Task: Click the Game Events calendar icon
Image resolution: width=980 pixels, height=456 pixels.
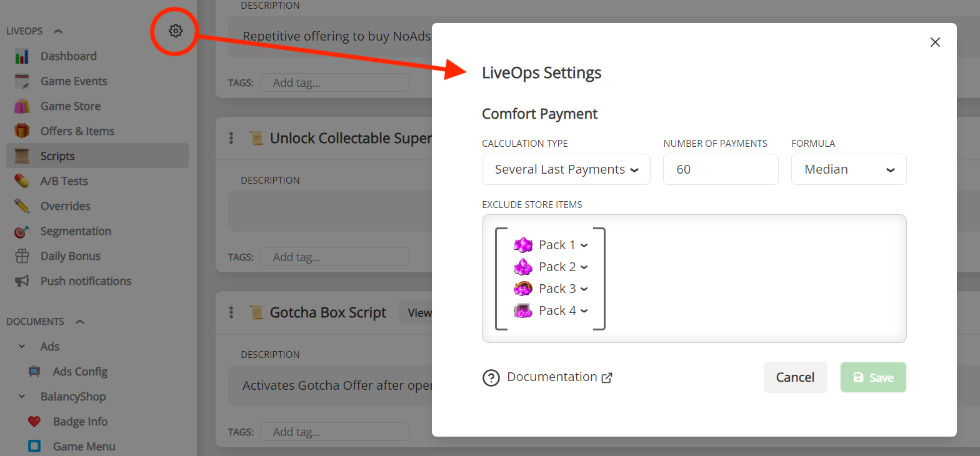Action: [22, 81]
